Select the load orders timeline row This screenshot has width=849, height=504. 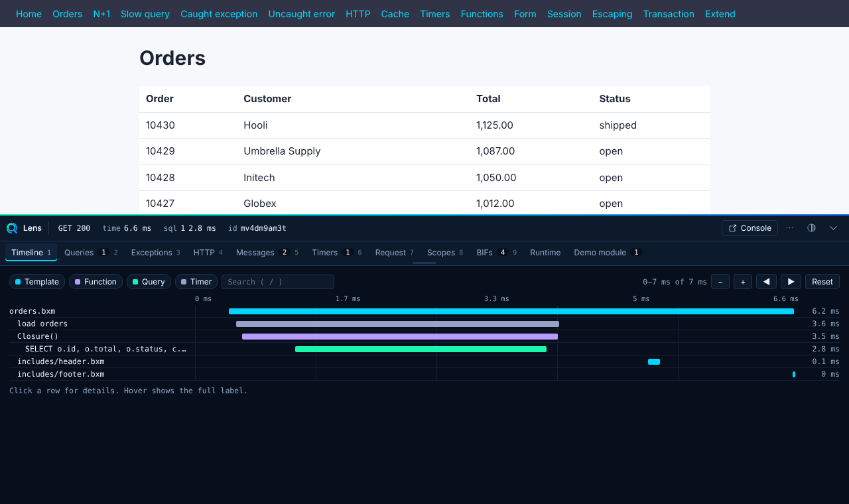point(424,324)
